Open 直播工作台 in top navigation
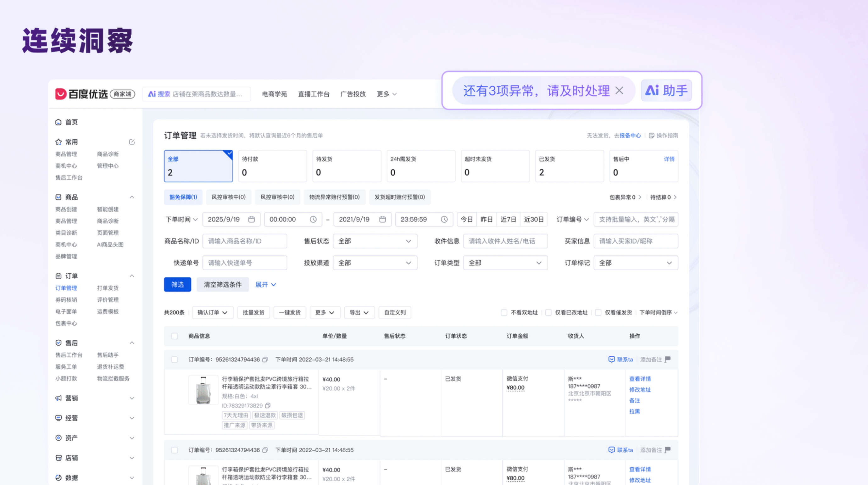The image size is (868, 485). pos(313,94)
